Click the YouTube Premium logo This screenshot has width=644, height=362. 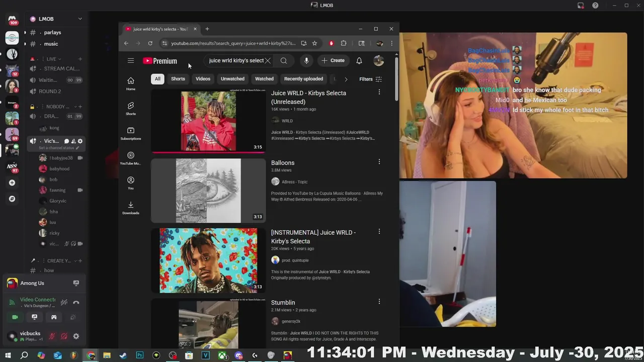pos(160,61)
